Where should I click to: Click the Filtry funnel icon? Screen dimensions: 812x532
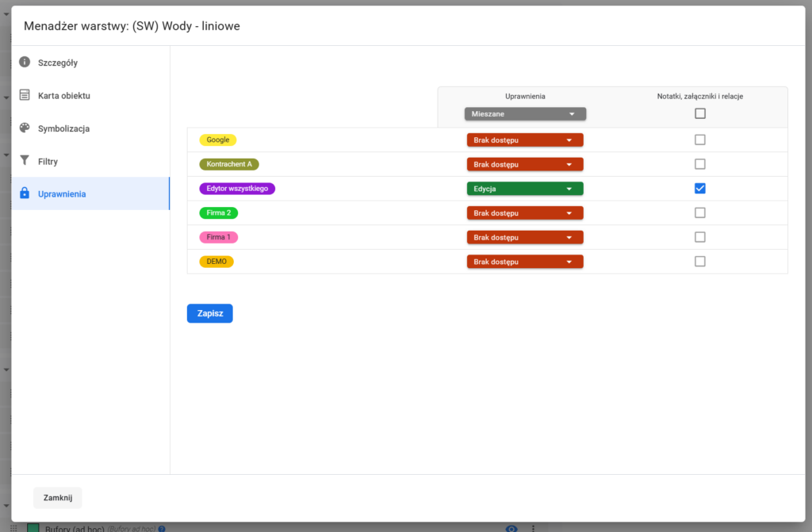[x=25, y=161]
